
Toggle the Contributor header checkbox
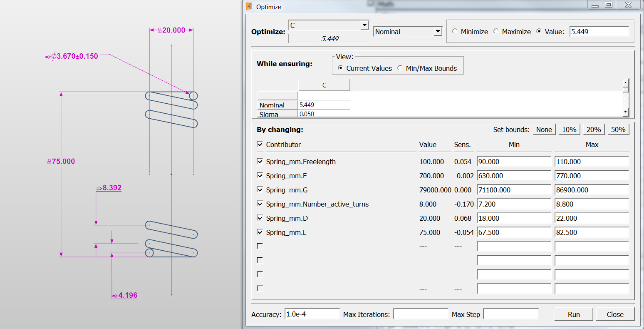point(260,144)
